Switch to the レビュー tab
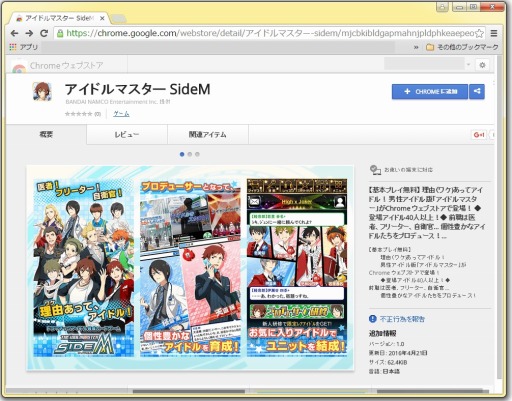The image size is (512, 401). 127,134
